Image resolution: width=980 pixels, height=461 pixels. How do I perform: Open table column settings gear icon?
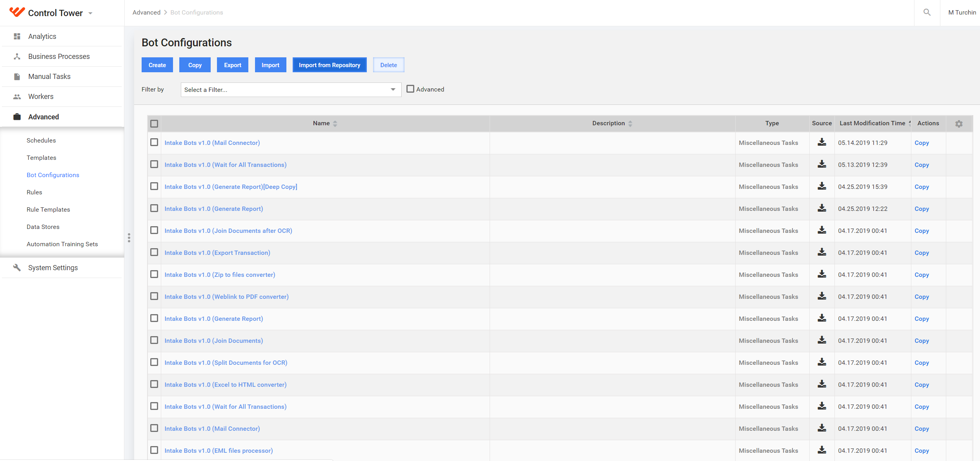point(959,124)
